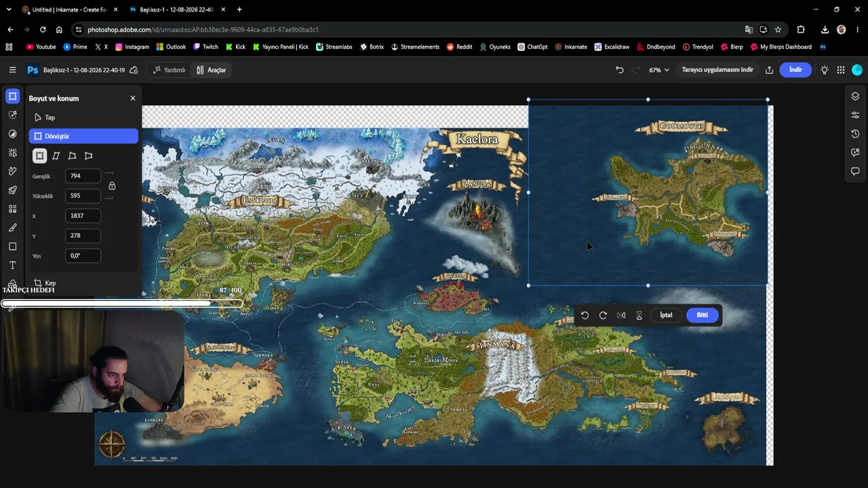The height and width of the screenshot is (488, 868).
Task: Select the Brush tool
Action: tap(12, 228)
